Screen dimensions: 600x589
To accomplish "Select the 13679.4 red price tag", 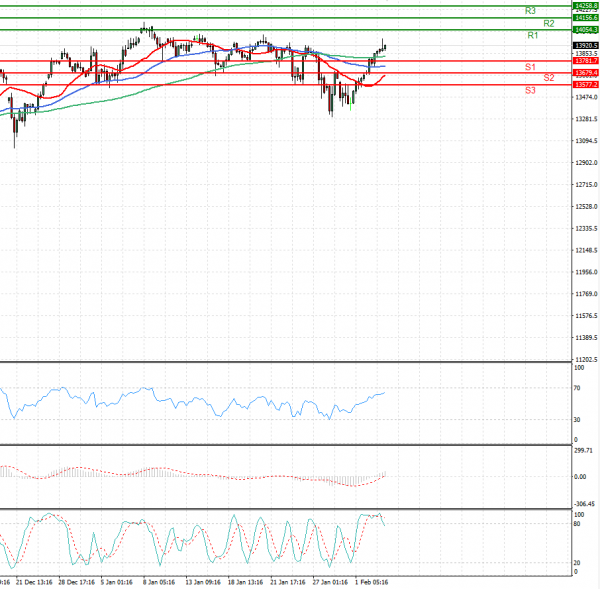I will [586, 73].
